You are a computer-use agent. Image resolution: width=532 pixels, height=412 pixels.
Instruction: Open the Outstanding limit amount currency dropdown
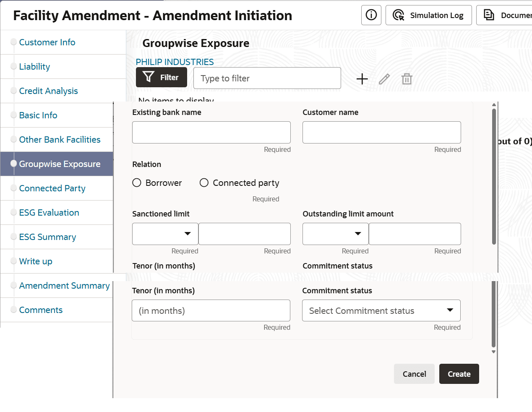coord(336,234)
